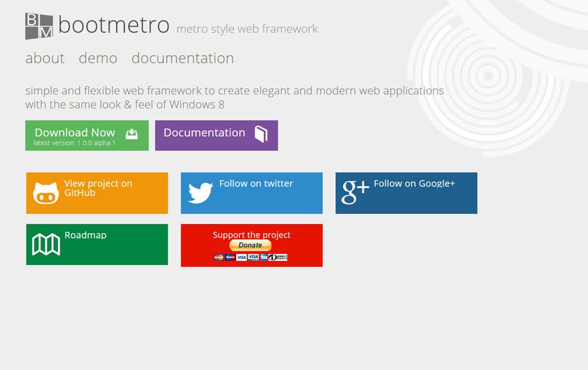Open the purple Documentation button
588x370 pixels.
tap(216, 136)
